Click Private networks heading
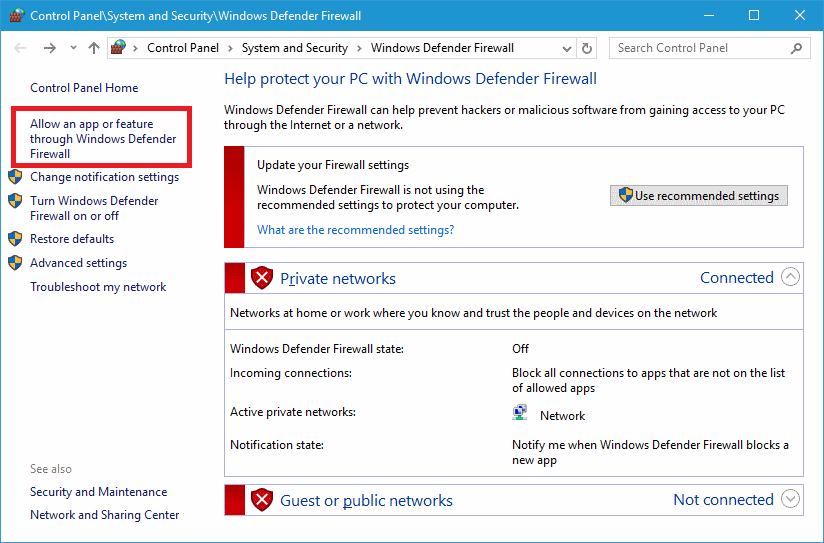The image size is (824, 543). (338, 279)
